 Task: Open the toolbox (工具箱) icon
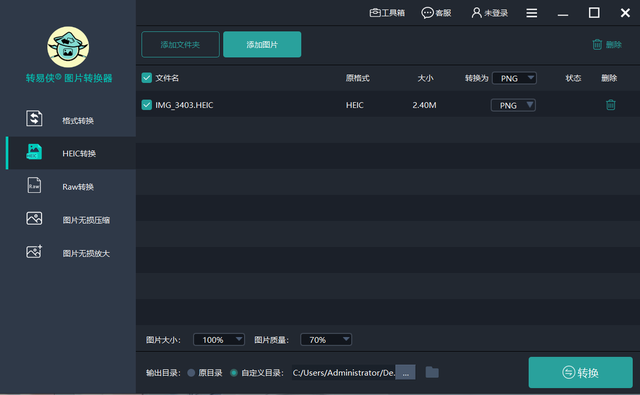[x=375, y=13]
